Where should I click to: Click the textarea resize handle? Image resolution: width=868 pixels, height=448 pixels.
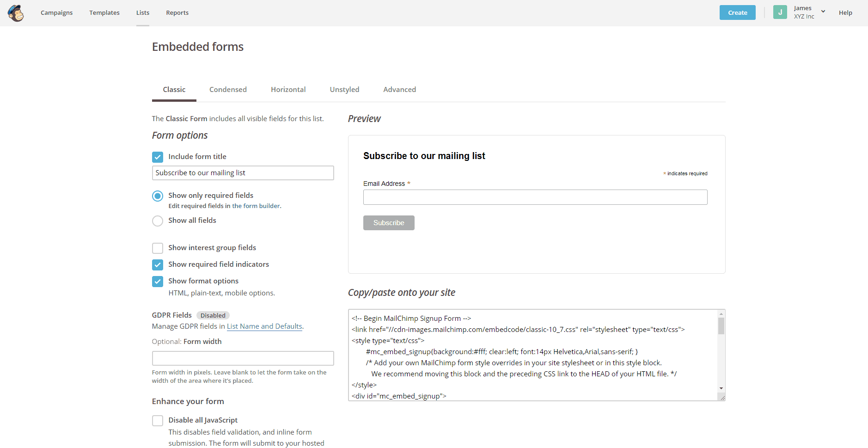click(x=722, y=397)
